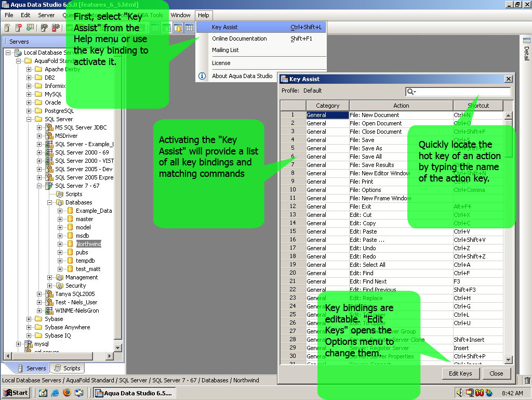Click the Connect server toolbar icon
Screen dimensions: 532x400
pyautogui.click(x=45, y=28)
